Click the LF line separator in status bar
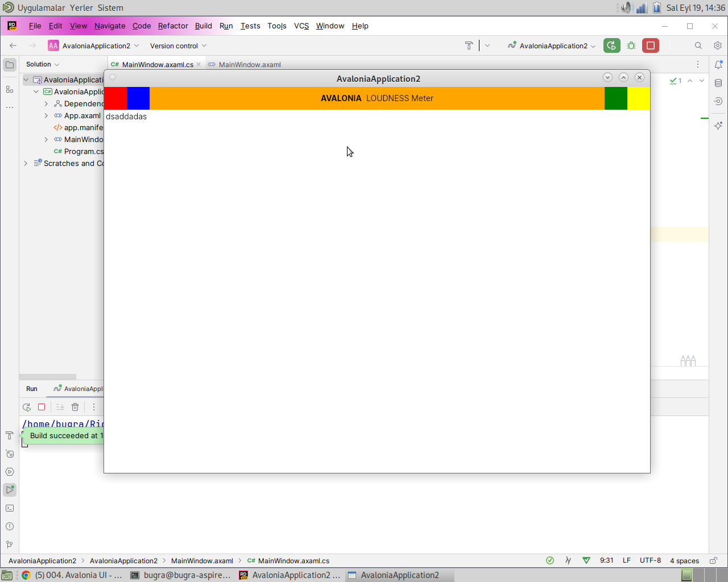This screenshot has width=728, height=582. (627, 560)
